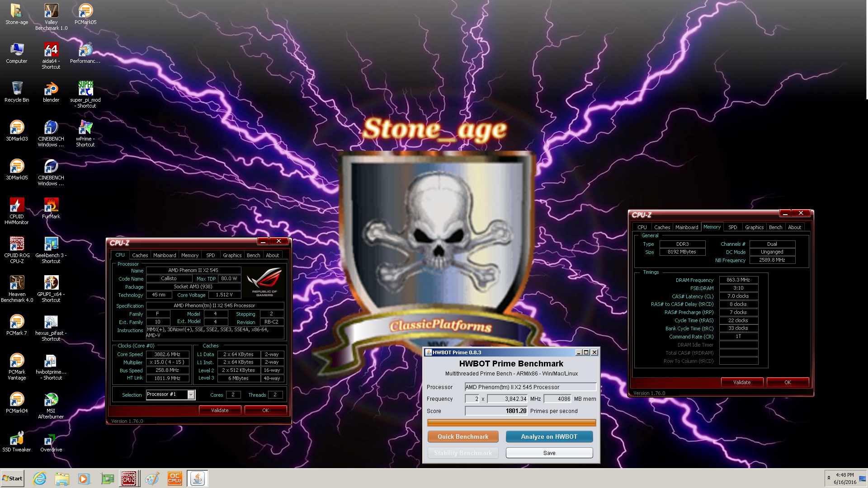The width and height of the screenshot is (868, 488).
Task: Click the Core Speed value 3882.6 MHz
Action: point(167,355)
